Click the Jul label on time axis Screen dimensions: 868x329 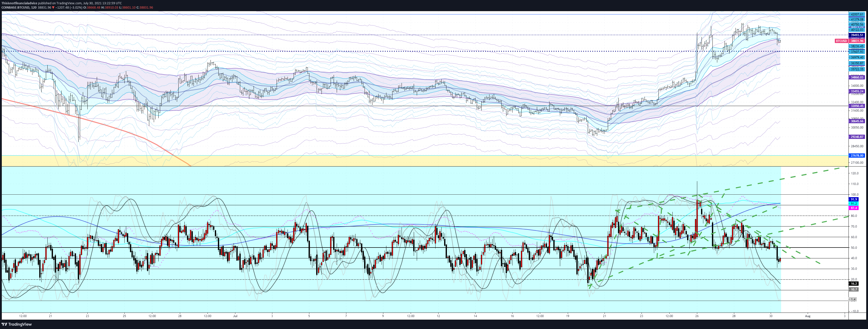click(235, 316)
